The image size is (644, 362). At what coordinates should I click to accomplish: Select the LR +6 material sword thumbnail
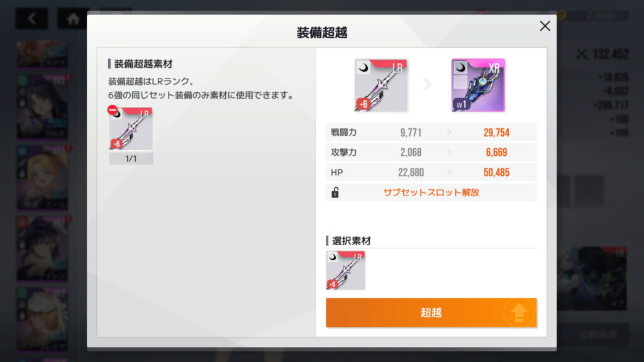[x=131, y=129]
